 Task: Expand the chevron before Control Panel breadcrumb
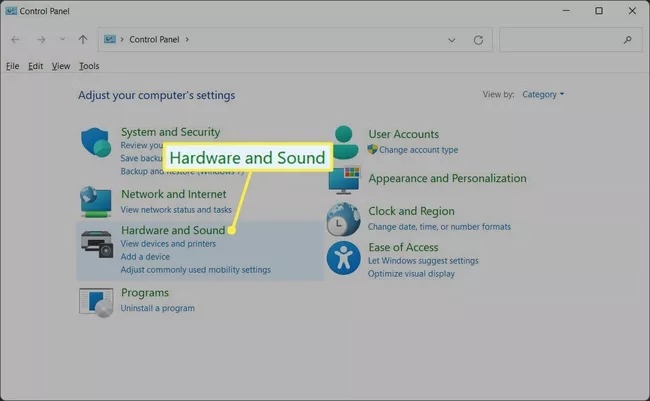[122, 39]
